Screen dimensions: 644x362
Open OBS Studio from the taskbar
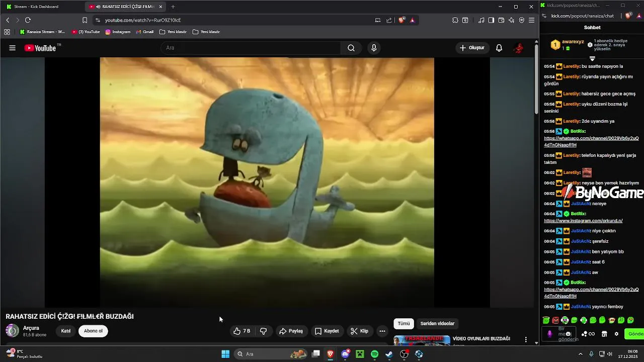click(404, 354)
